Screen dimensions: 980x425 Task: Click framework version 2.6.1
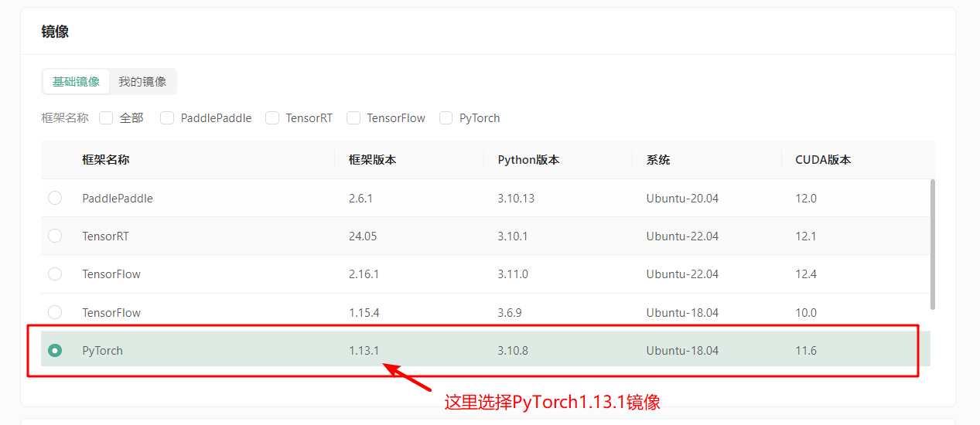(x=361, y=199)
